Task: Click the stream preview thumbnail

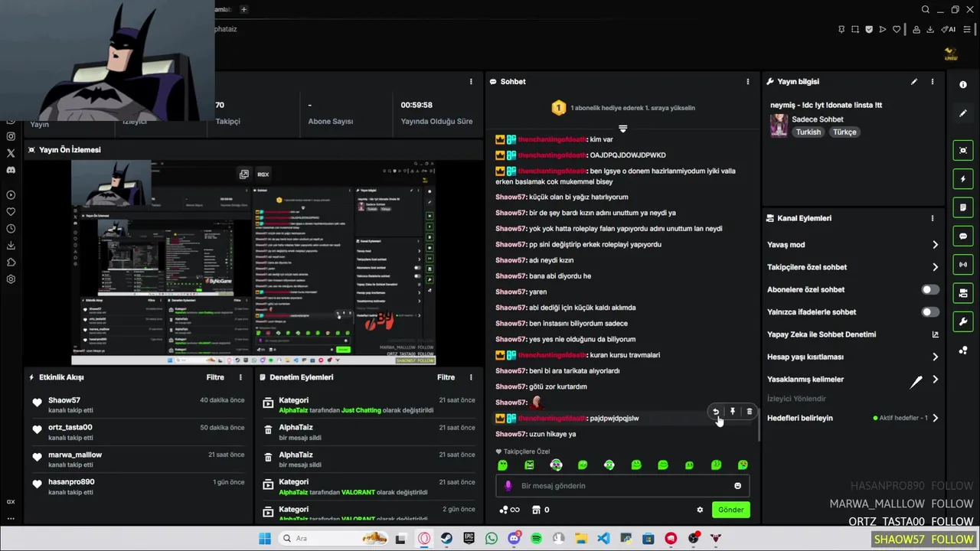Action: tap(253, 263)
